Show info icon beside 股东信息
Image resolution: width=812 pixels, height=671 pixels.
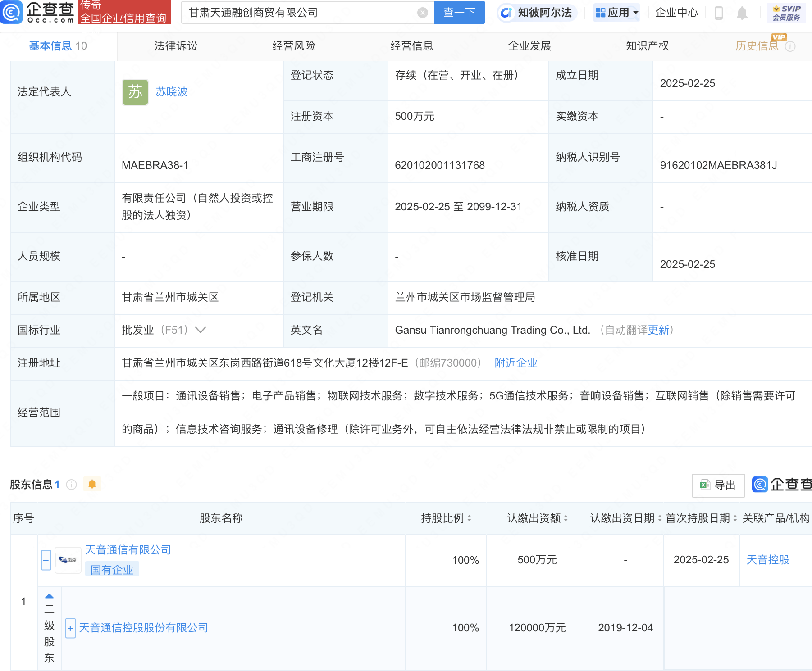(x=71, y=485)
